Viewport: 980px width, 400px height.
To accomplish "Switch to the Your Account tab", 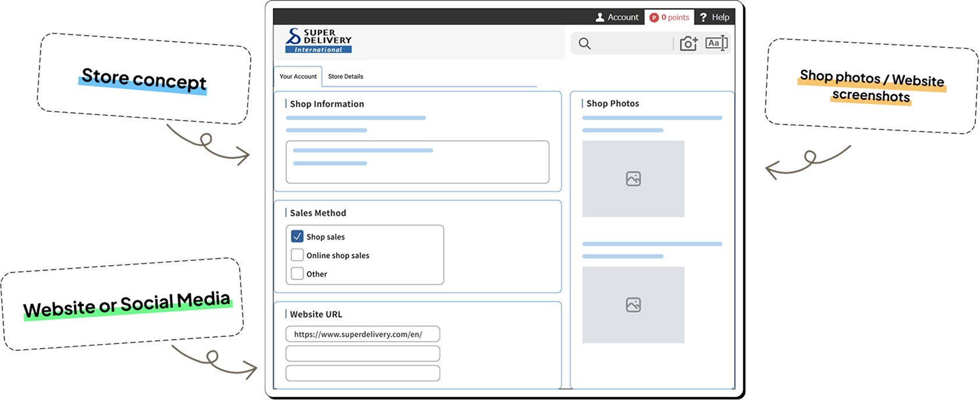I will (x=298, y=76).
